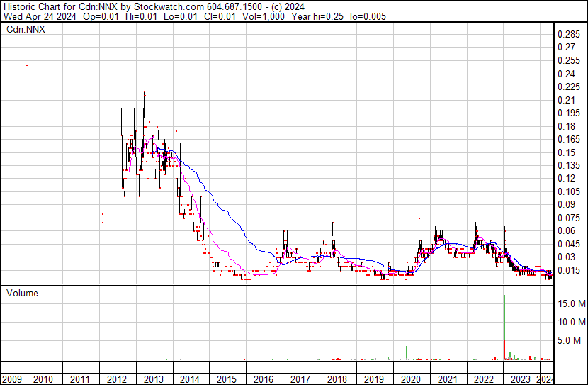Click the tall price spike in 2020
This screenshot has width=588, height=385.
[419, 206]
